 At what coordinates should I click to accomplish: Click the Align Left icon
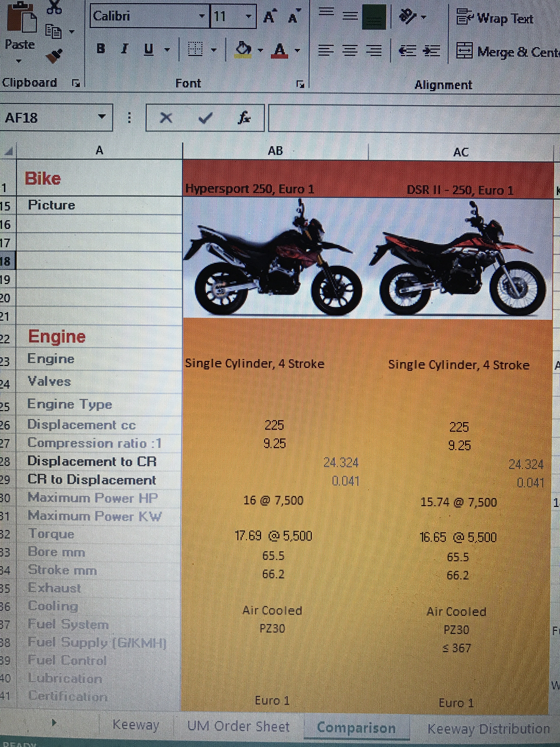pos(325,51)
